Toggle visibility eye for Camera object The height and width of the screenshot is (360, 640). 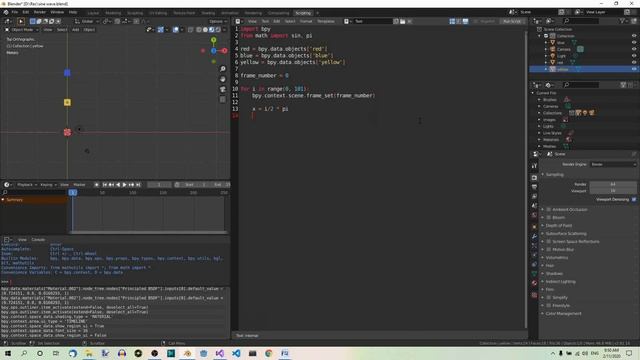634,49
